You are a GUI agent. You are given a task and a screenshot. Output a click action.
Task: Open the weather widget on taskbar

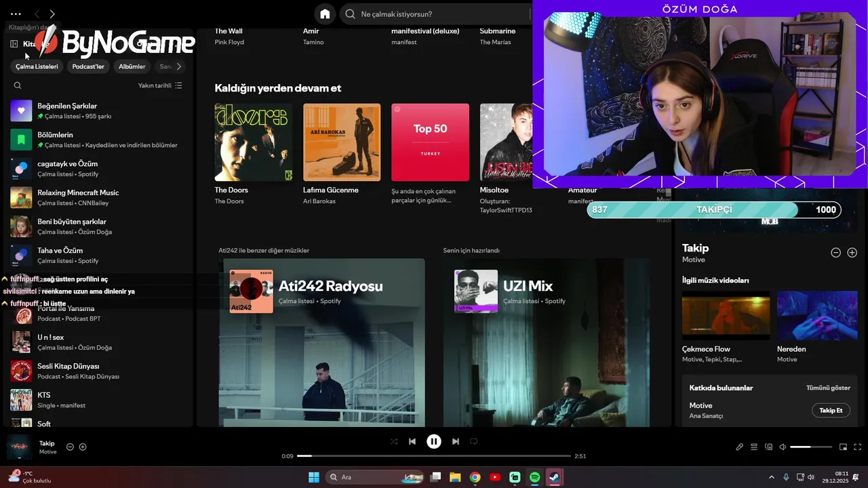tap(30, 477)
